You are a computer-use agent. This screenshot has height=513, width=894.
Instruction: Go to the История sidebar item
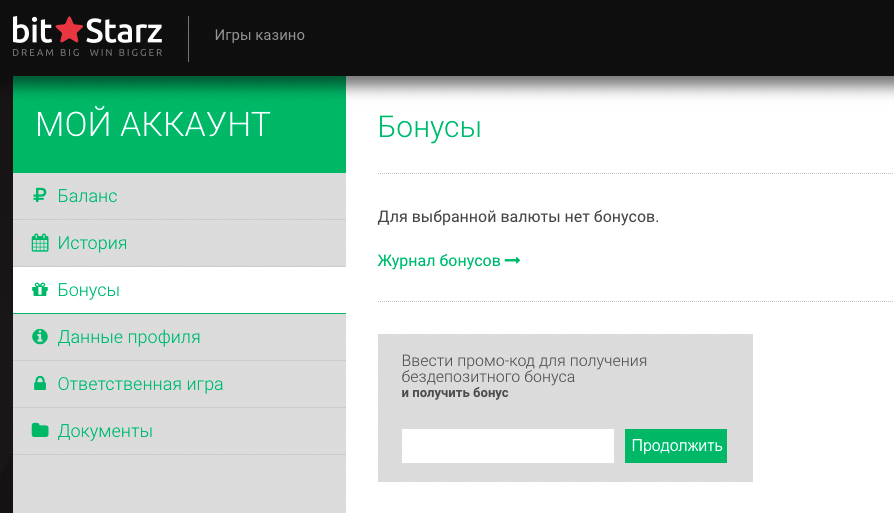(92, 243)
